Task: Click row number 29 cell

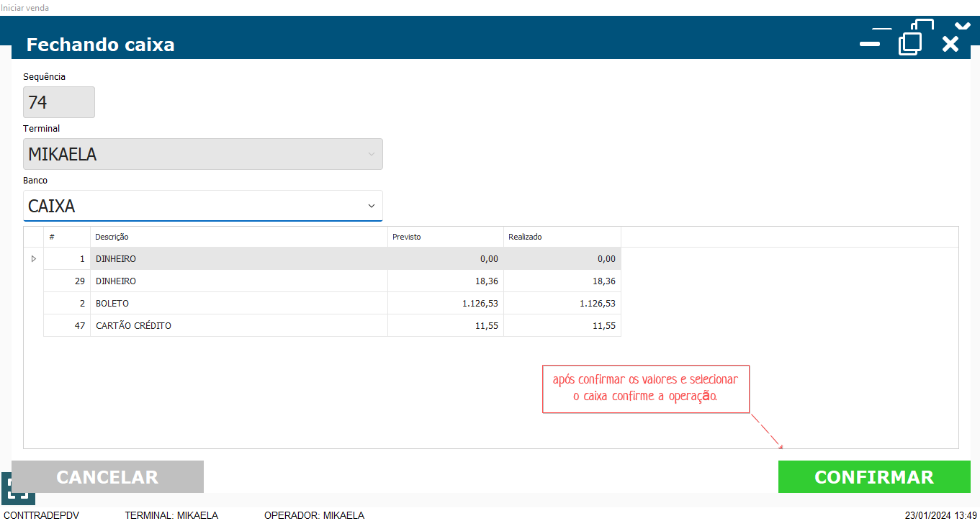Action: (67, 281)
